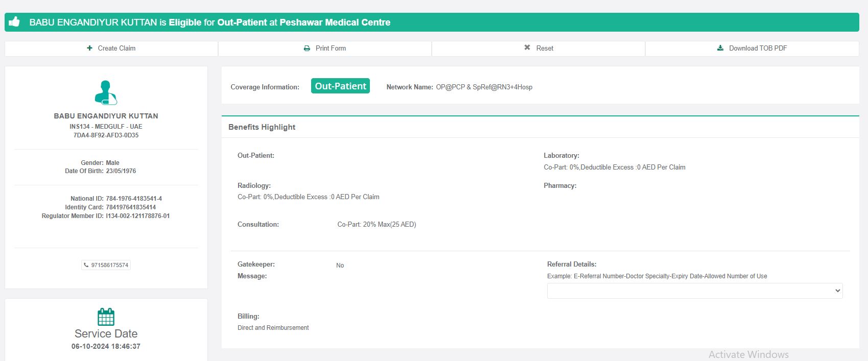Screen dimensions: 868x361
Task: Click the Out-Patient coverage badge
Action: pos(340,86)
